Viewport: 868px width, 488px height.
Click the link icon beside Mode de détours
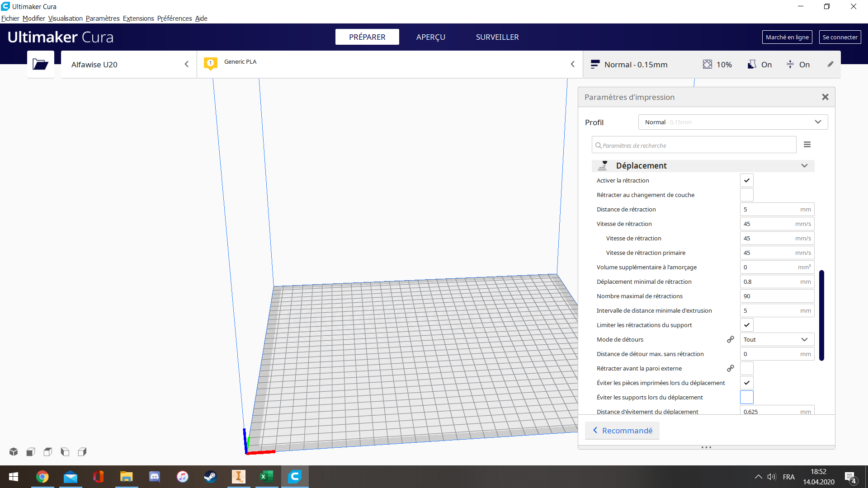coord(730,339)
